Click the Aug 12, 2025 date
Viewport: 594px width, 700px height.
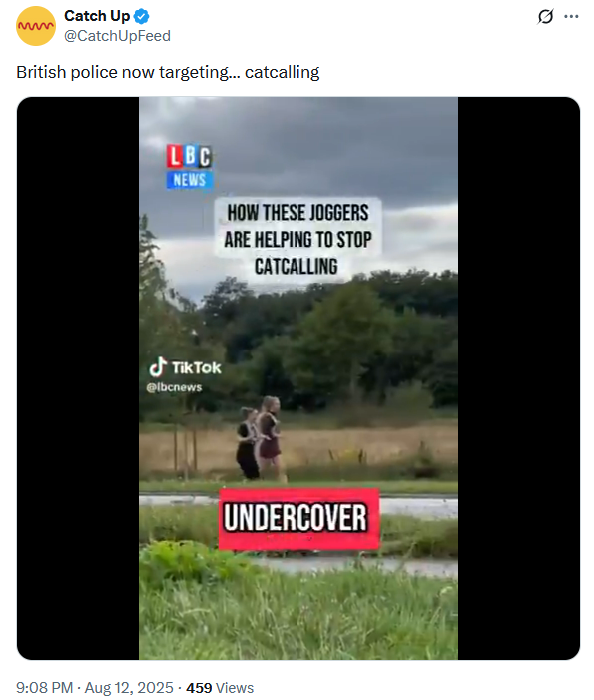(x=129, y=688)
